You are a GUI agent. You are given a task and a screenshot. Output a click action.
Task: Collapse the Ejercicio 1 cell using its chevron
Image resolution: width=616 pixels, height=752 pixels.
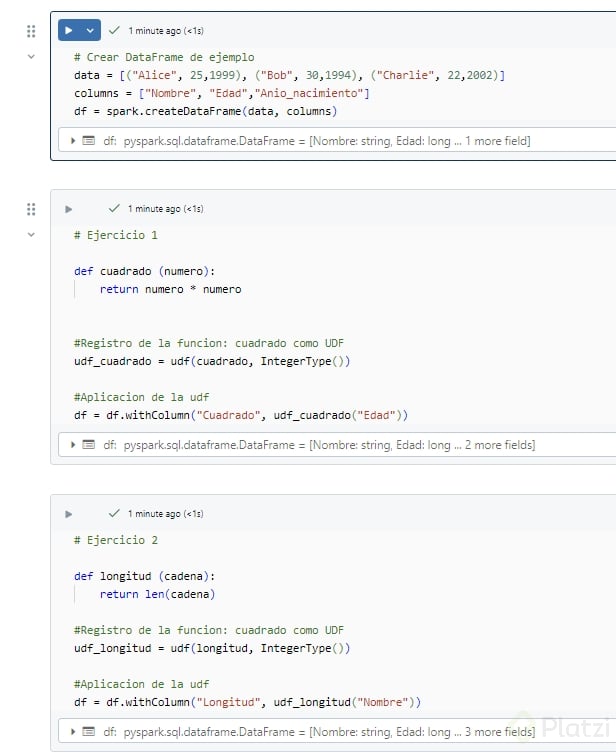click(31, 235)
